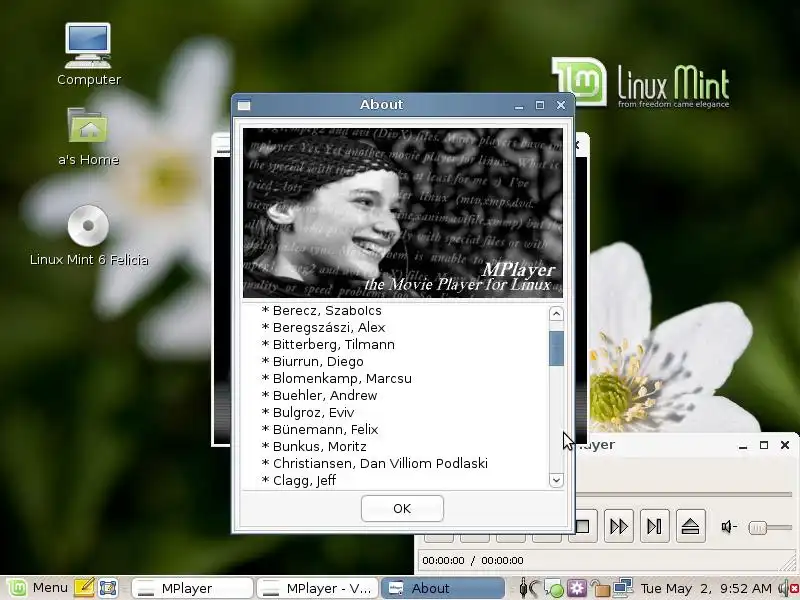Switch to the MPlayer - V... taskbar window
The width and height of the screenshot is (800, 600).
coord(317,588)
